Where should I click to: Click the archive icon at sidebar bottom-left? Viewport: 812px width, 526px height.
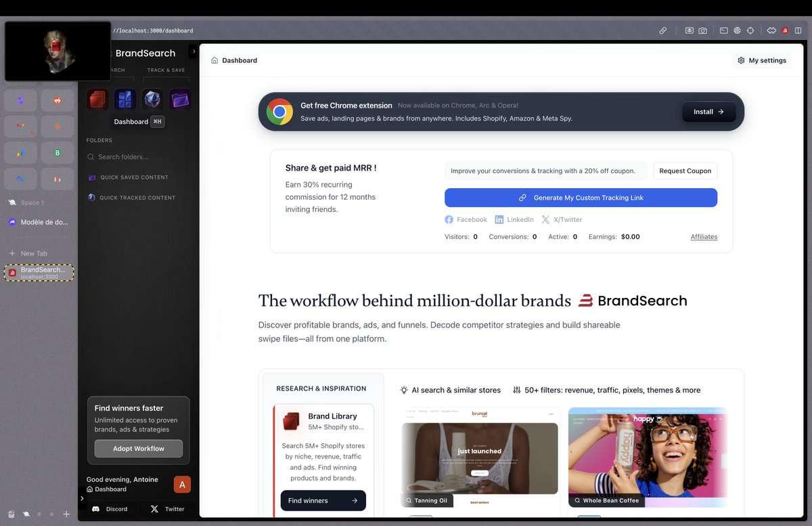pos(11,514)
